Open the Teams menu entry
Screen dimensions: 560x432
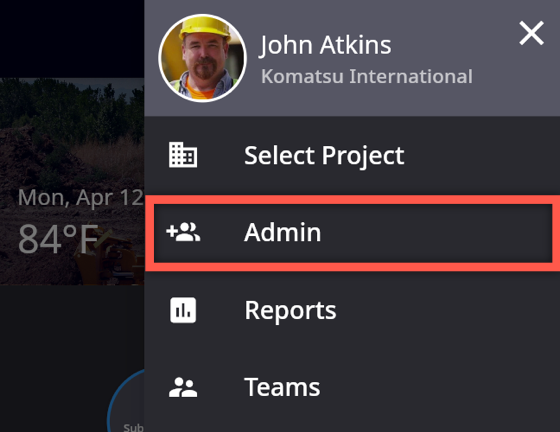click(x=352, y=388)
